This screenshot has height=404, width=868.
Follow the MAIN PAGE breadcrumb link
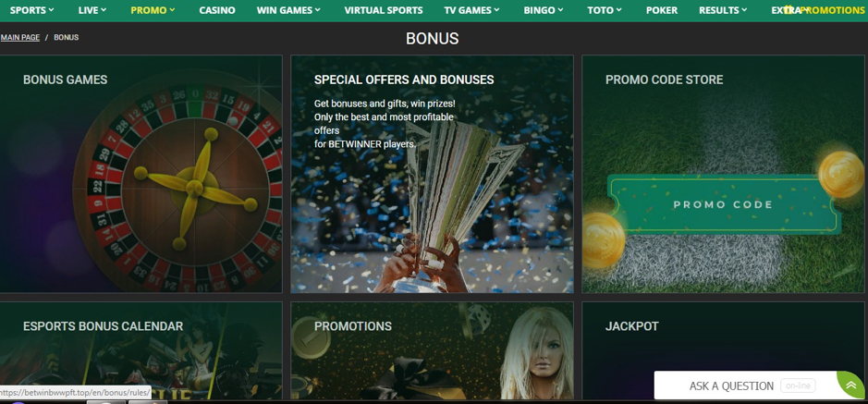(20, 37)
